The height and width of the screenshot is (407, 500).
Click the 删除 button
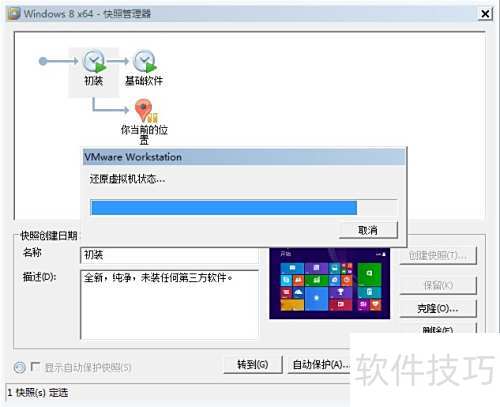click(438, 328)
